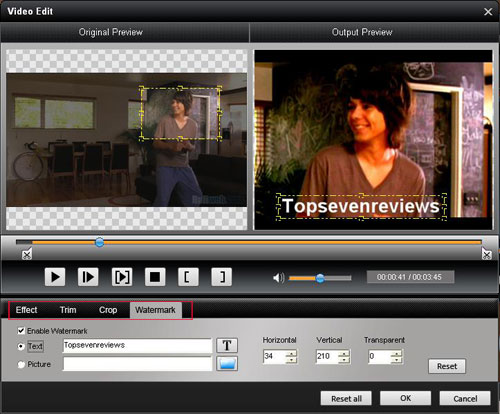Close the Video Edit window
The width and height of the screenshot is (500, 414).
[488, 12]
